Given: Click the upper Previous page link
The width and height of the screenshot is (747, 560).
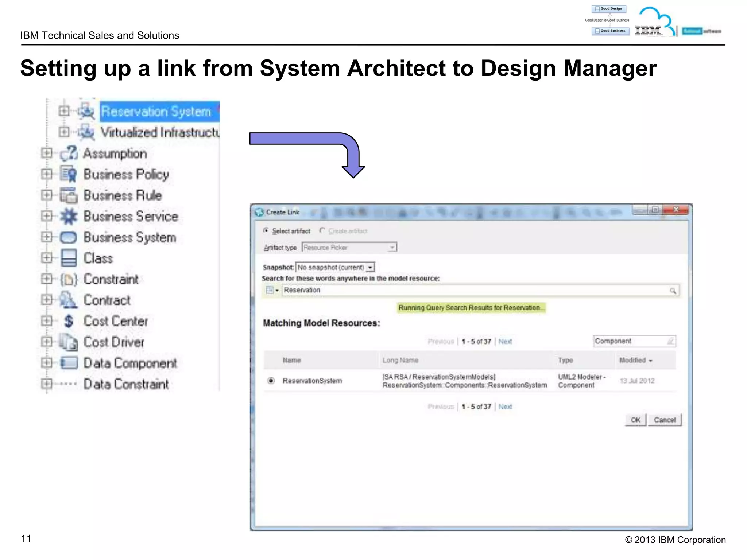Looking at the screenshot, I should point(441,341).
